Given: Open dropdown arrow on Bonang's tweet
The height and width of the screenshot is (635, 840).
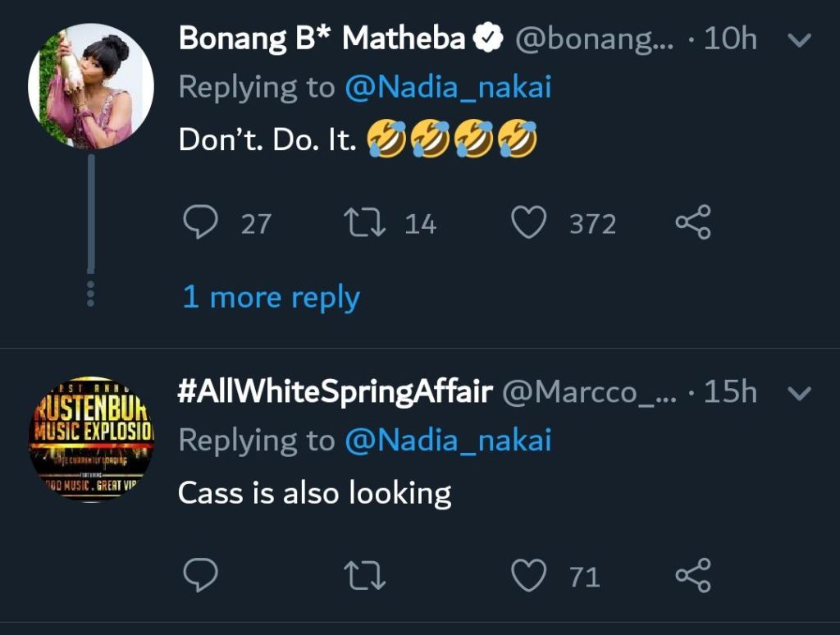Looking at the screenshot, I should [798, 39].
